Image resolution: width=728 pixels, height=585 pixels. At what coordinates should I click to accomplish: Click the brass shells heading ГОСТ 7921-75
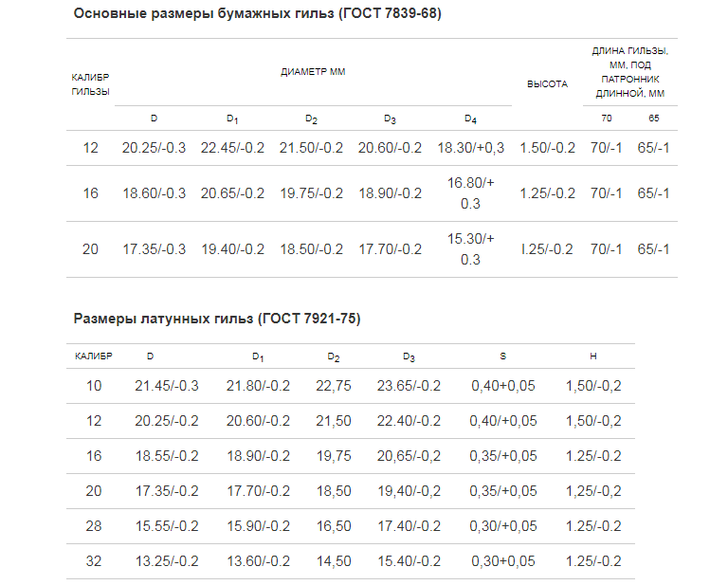217,319
